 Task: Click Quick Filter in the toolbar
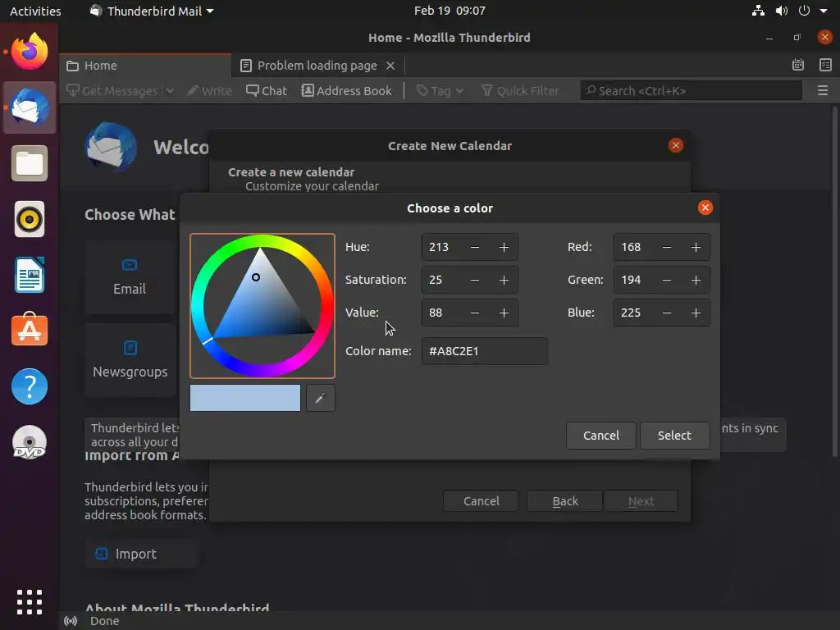520,90
